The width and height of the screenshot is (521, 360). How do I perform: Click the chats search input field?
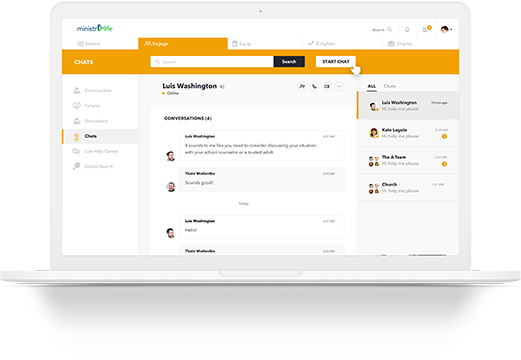coord(212,62)
